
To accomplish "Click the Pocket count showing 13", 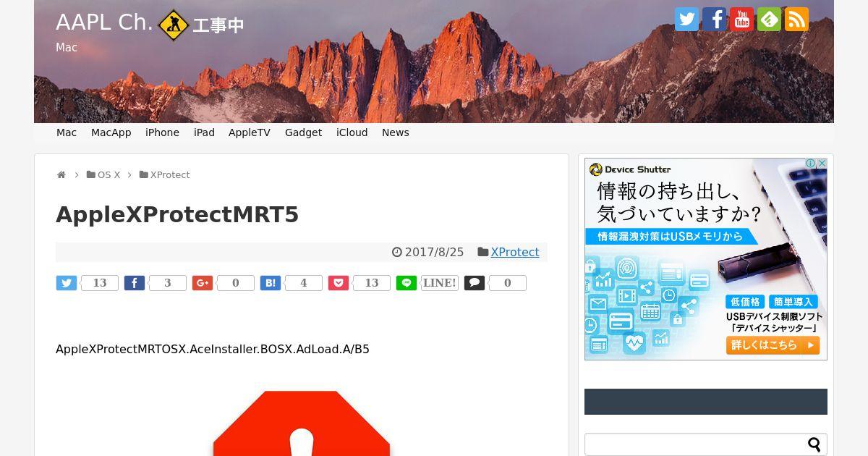I will coord(372,283).
